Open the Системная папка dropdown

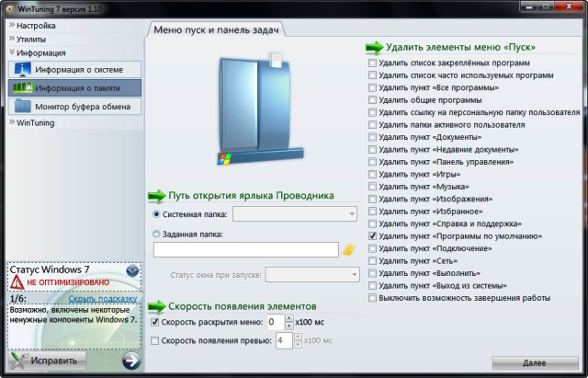click(x=295, y=214)
